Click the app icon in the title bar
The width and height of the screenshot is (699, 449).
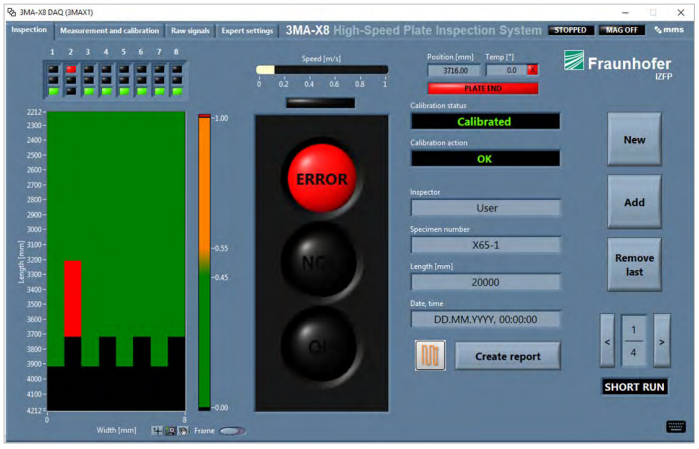[12, 12]
